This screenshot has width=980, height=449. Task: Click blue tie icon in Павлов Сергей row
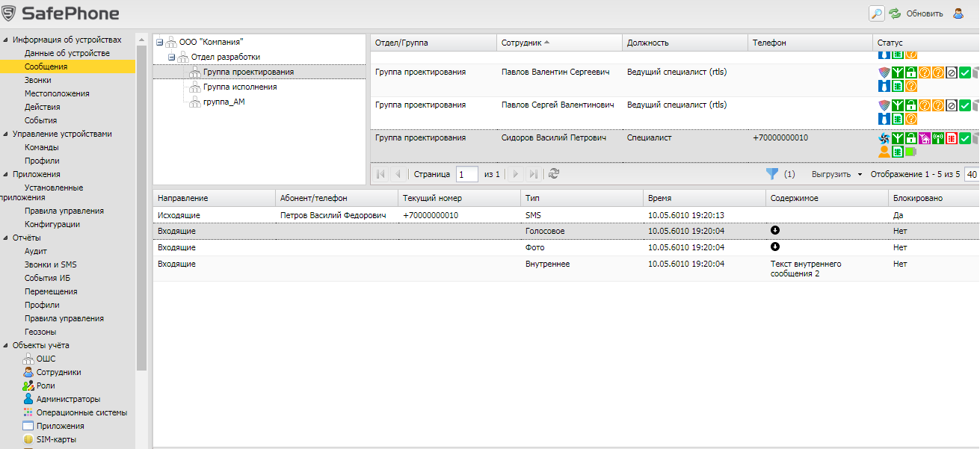[x=884, y=119]
